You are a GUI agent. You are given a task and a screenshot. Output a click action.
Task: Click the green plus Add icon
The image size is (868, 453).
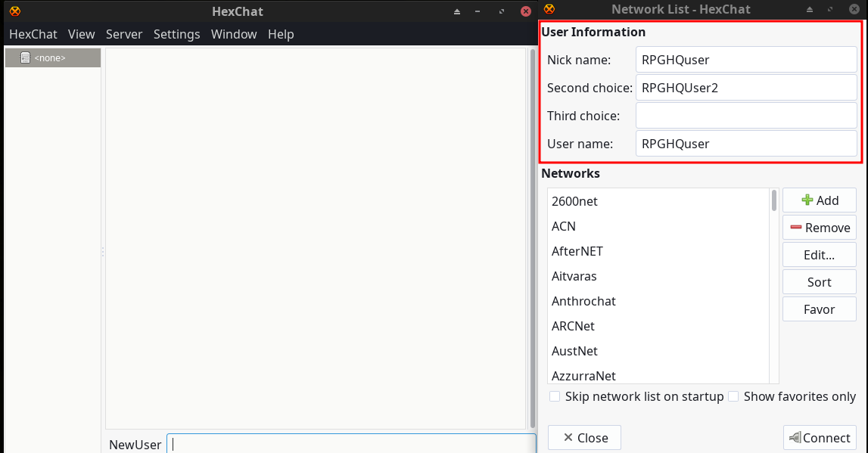click(x=807, y=200)
